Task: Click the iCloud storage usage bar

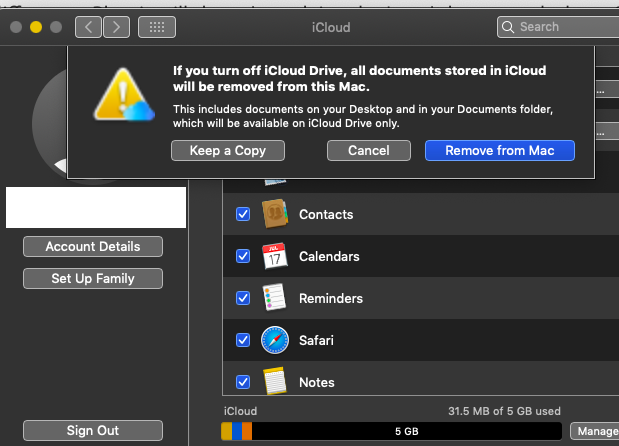Action: [x=391, y=431]
